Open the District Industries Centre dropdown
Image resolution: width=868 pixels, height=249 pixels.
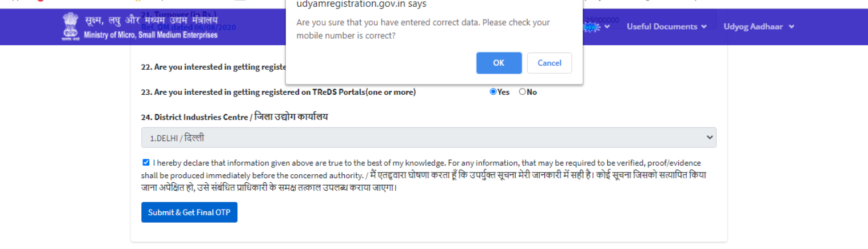[428, 138]
